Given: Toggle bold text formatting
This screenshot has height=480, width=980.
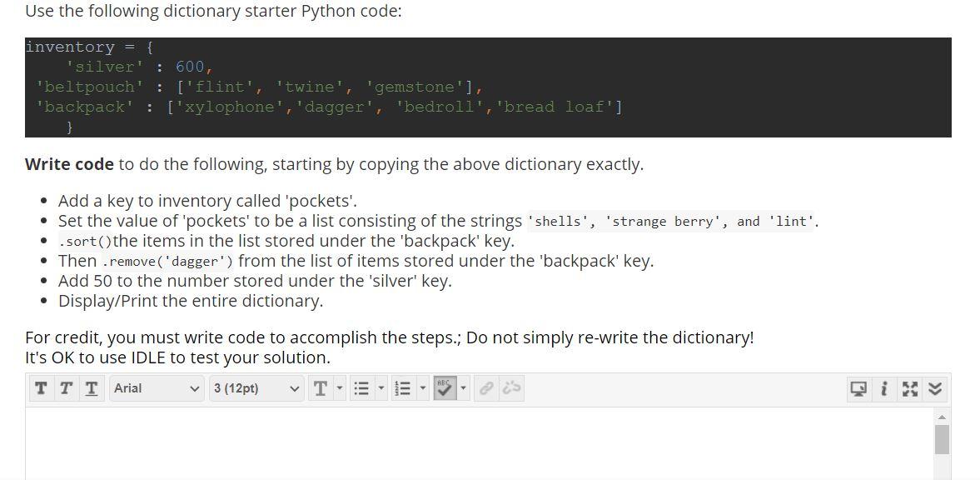Looking at the screenshot, I should 41,388.
